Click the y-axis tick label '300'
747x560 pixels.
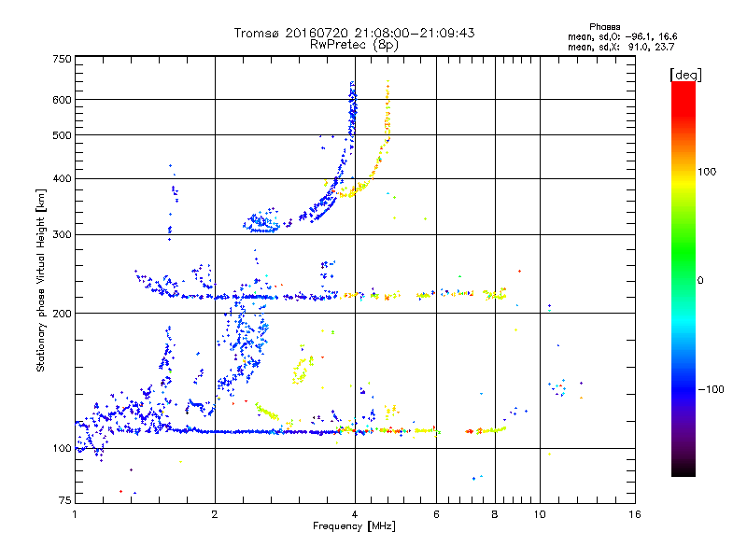click(62, 234)
